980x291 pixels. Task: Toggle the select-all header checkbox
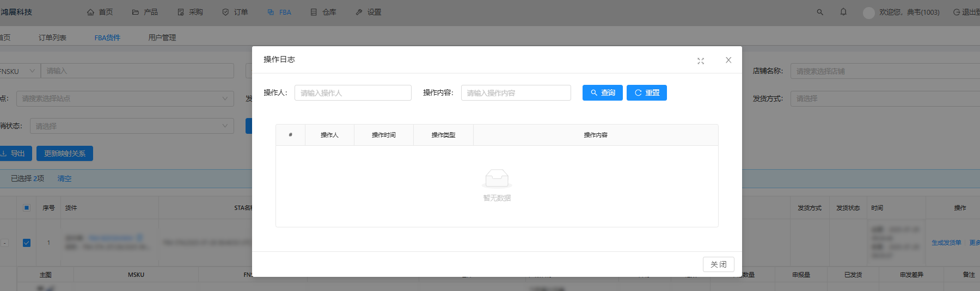27,208
